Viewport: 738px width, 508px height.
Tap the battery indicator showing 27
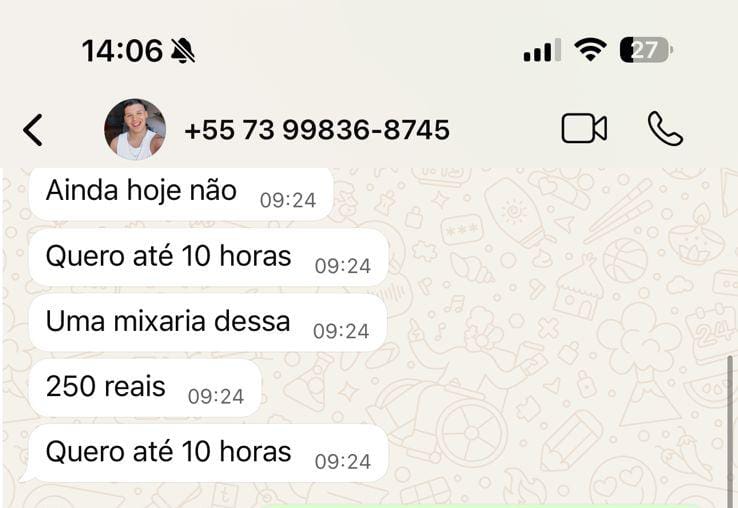(x=646, y=50)
